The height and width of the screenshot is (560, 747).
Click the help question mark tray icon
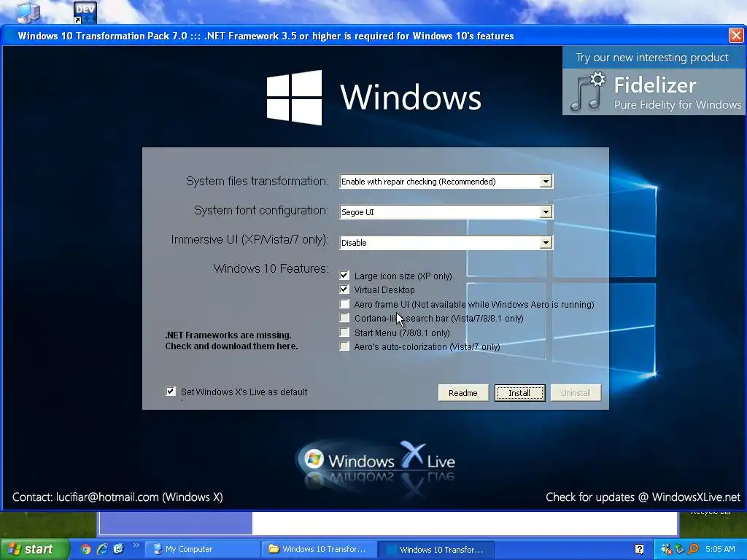(x=639, y=550)
